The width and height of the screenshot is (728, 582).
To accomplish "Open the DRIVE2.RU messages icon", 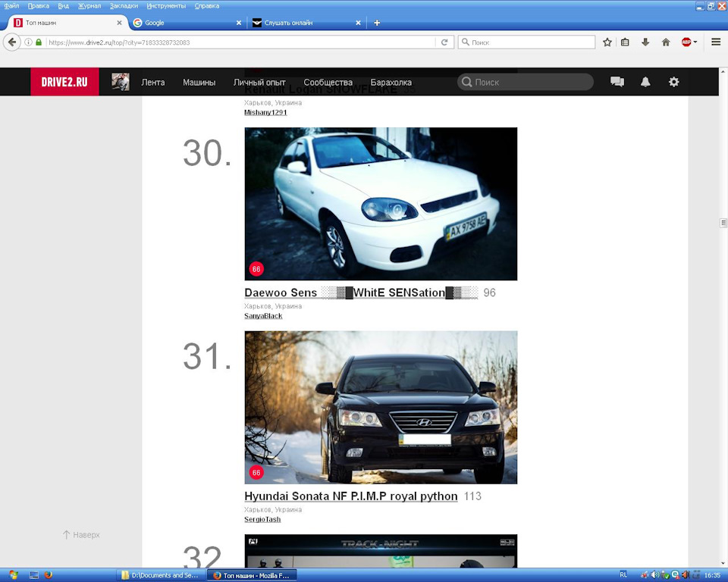I will (617, 82).
